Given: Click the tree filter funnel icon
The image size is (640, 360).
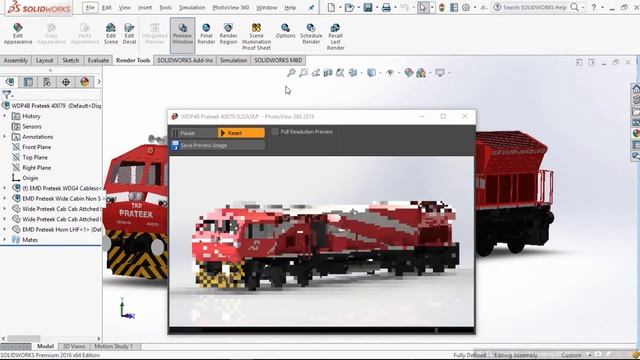Looking at the screenshot, I should 7,95.
